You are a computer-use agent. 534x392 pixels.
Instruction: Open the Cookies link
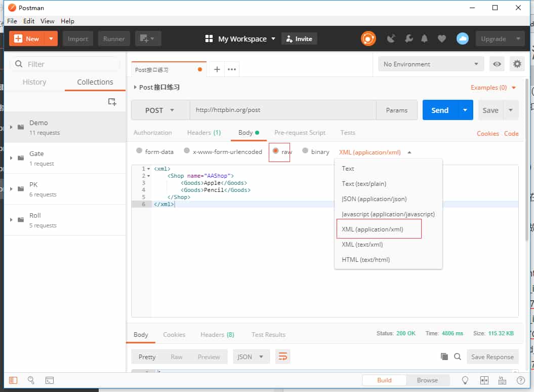click(x=487, y=134)
